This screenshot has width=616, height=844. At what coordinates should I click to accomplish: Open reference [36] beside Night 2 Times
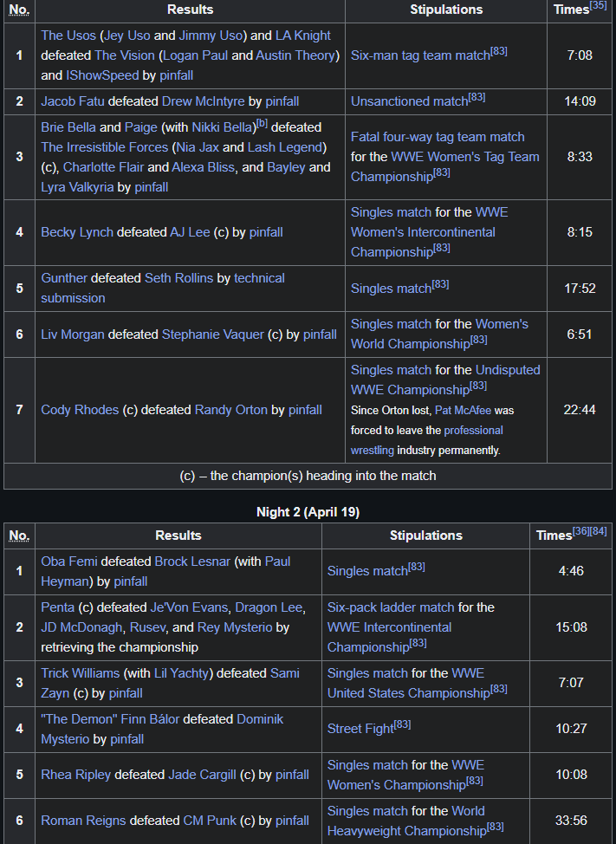coord(580,531)
